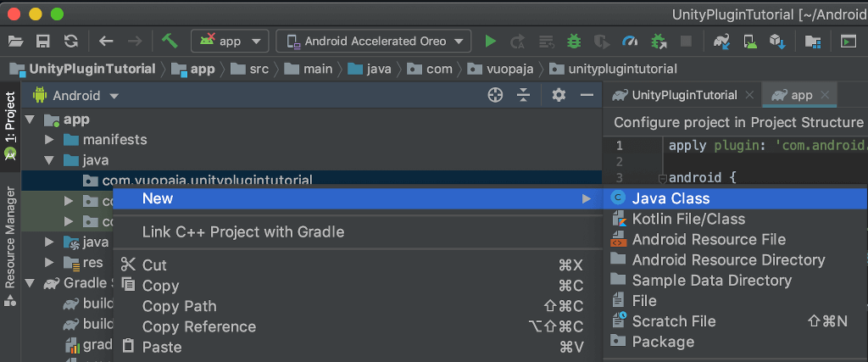This screenshot has height=362, width=868.
Task: Select Java Class in the New submenu
Action: [x=670, y=198]
